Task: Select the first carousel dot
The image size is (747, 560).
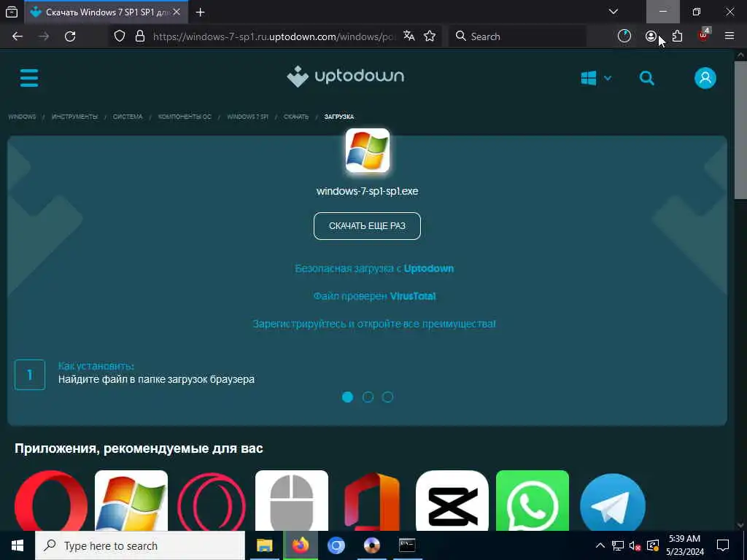Action: point(347,397)
